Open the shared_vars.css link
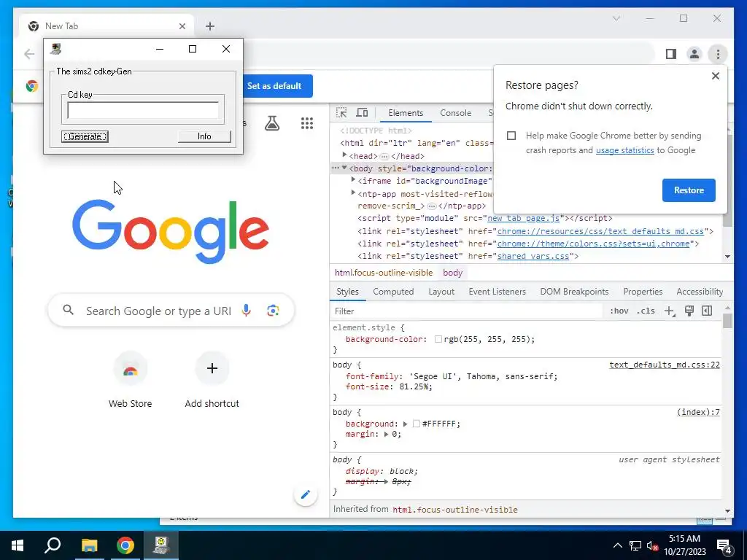The width and height of the screenshot is (747, 560). (x=533, y=256)
